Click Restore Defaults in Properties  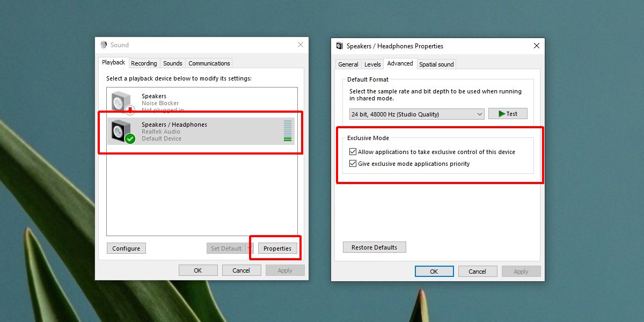375,247
